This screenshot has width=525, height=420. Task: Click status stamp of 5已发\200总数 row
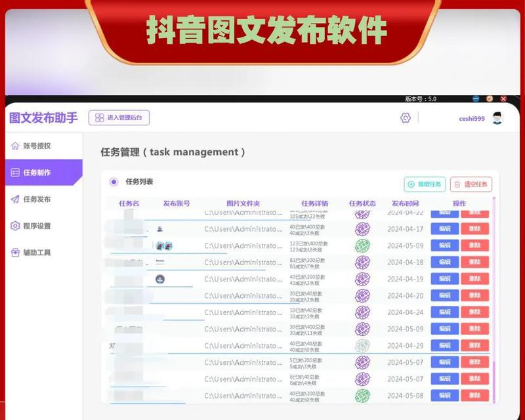pyautogui.click(x=363, y=362)
